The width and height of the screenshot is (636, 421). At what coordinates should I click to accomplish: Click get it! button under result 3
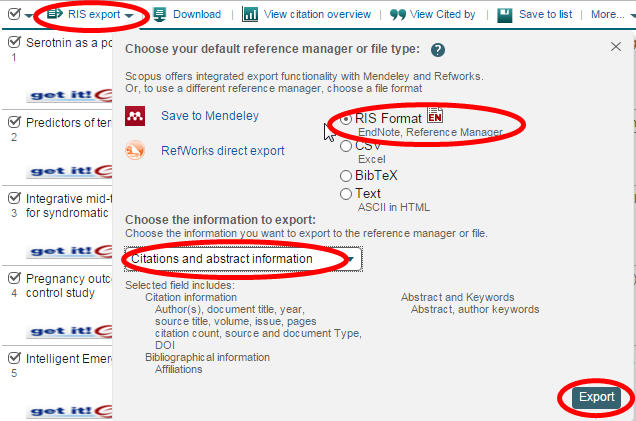pyautogui.click(x=71, y=251)
